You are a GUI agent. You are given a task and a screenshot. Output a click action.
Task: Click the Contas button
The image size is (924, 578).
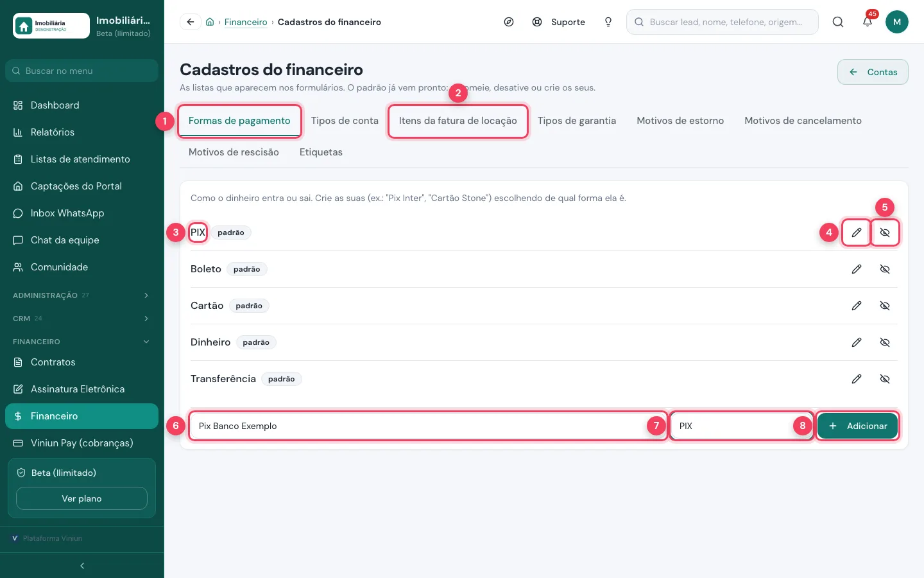point(873,72)
